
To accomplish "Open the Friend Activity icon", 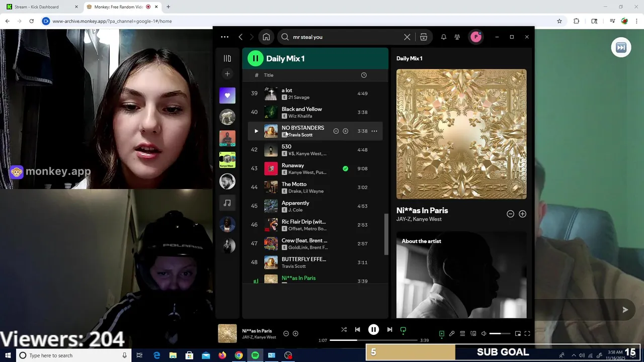I will (x=457, y=37).
